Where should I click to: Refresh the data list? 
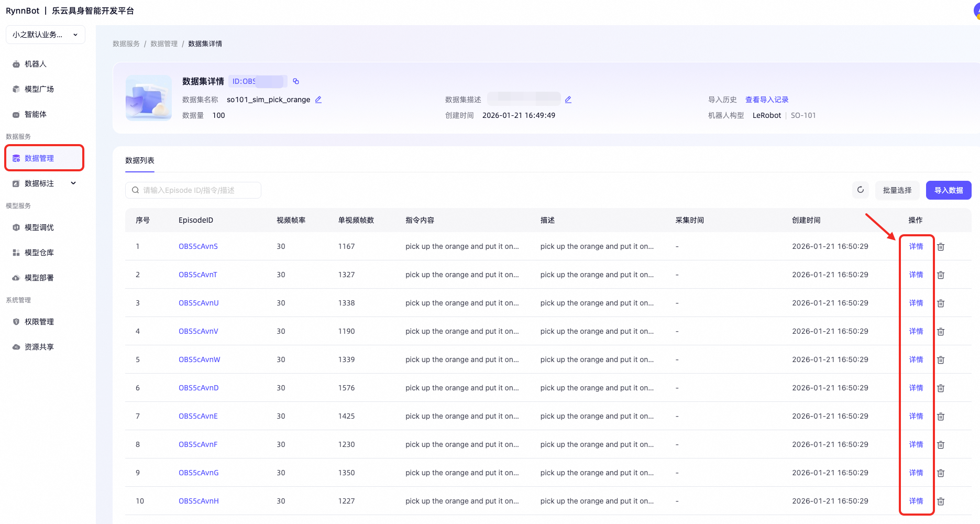[861, 190]
